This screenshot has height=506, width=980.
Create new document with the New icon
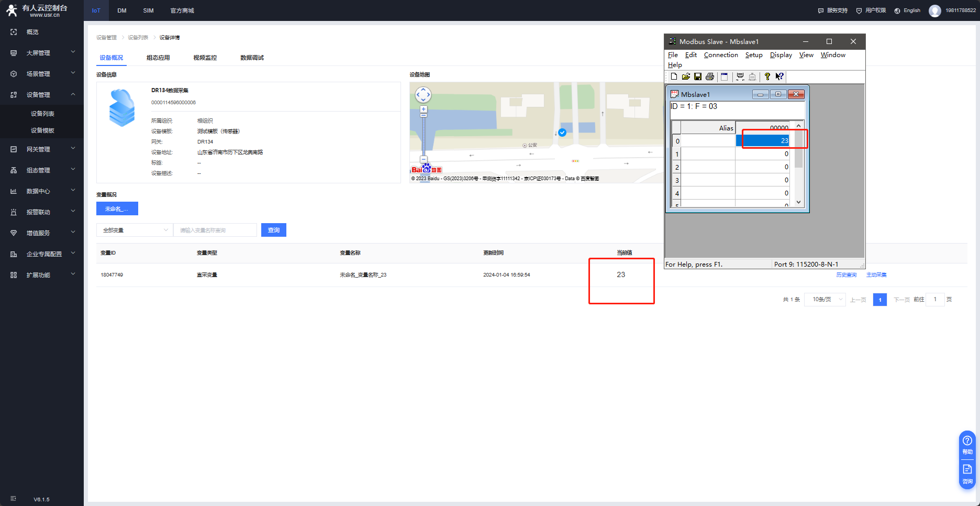click(x=674, y=76)
